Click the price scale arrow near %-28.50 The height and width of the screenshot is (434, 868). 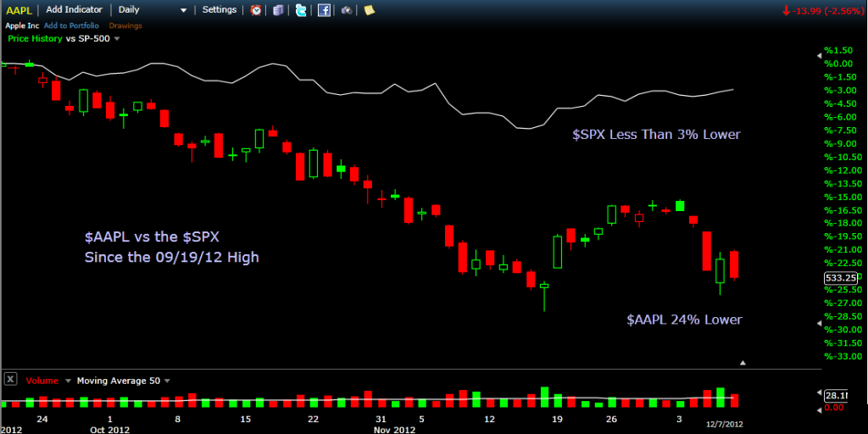pos(820,323)
